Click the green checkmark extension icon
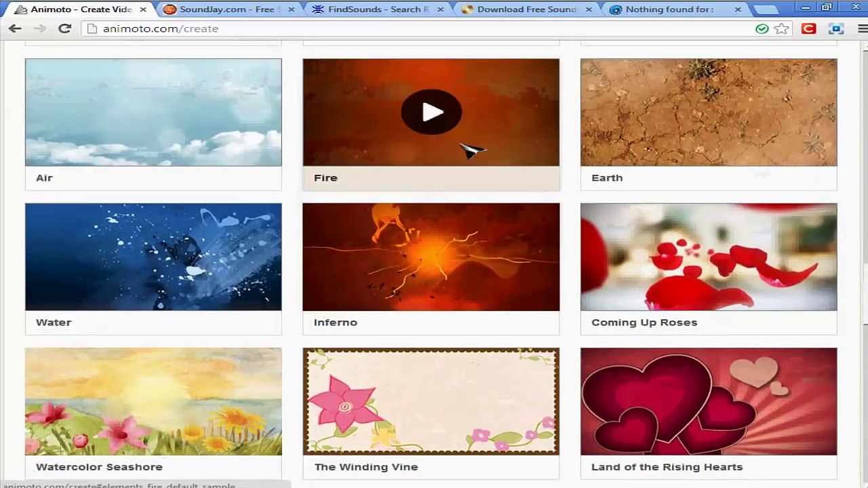Viewport: 868px width, 488px height. [762, 28]
